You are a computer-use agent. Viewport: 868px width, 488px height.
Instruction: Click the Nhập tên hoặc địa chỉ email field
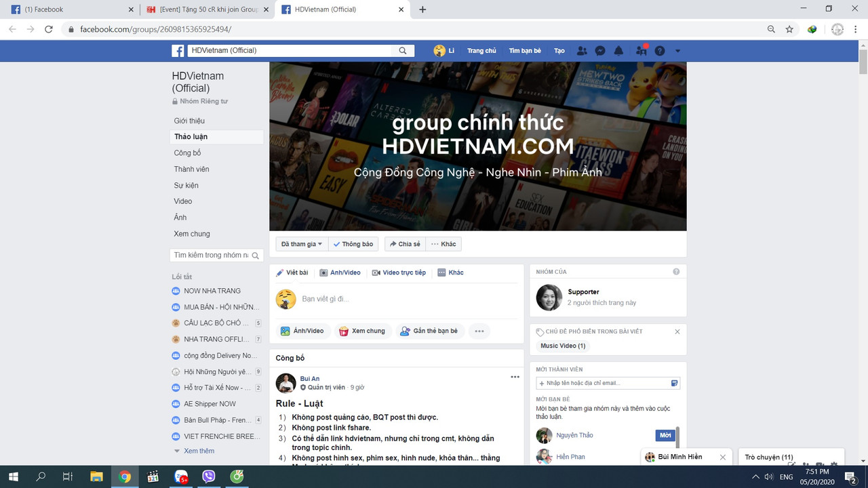[x=608, y=383]
